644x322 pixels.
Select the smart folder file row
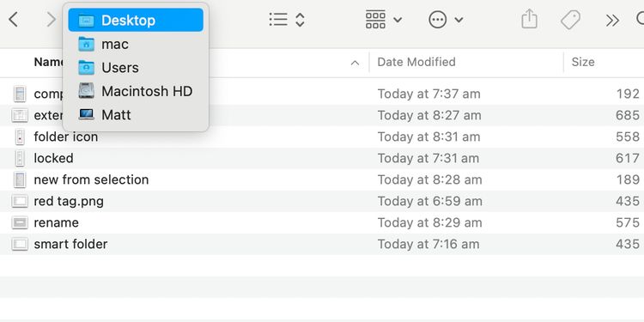(x=322, y=244)
